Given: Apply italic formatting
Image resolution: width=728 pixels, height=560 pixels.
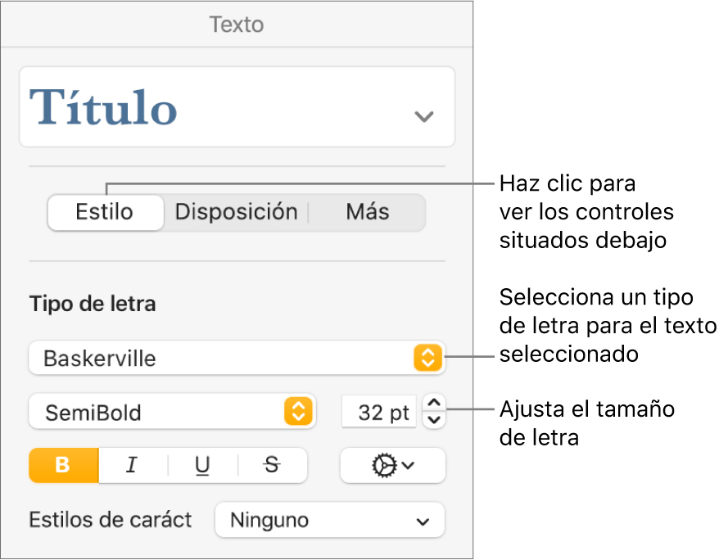Looking at the screenshot, I should click(132, 465).
